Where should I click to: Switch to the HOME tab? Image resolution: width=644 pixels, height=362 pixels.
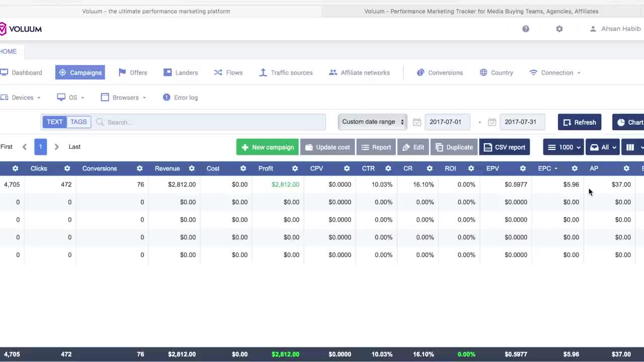point(9,51)
